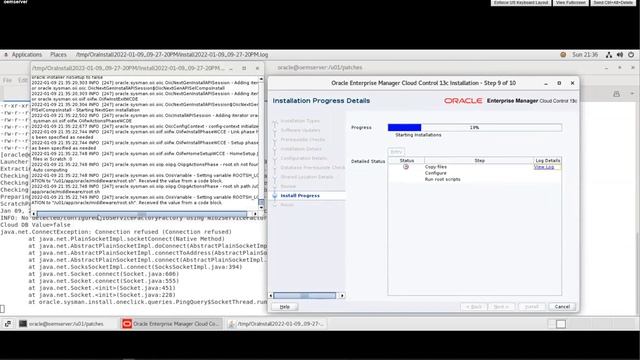Click the Applications foot icon in top panel
The height and width of the screenshot is (360, 640).
click(x=6, y=55)
